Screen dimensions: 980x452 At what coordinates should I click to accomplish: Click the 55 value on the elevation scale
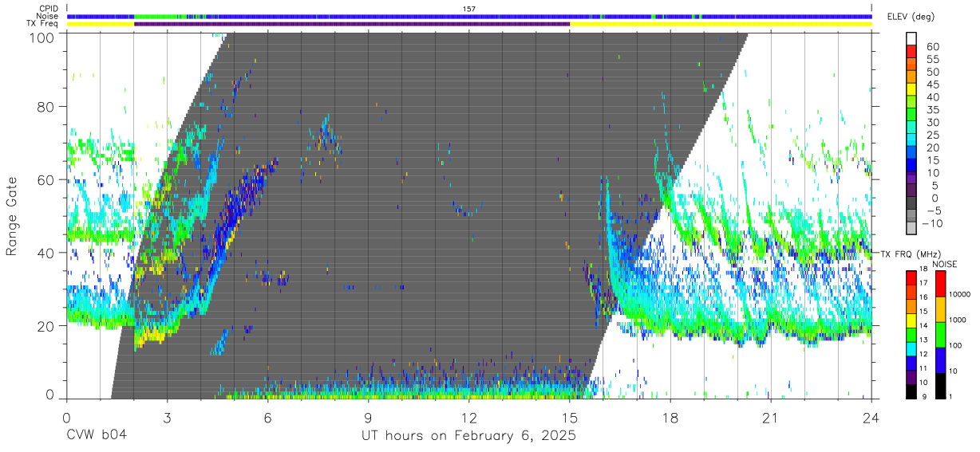[932, 60]
